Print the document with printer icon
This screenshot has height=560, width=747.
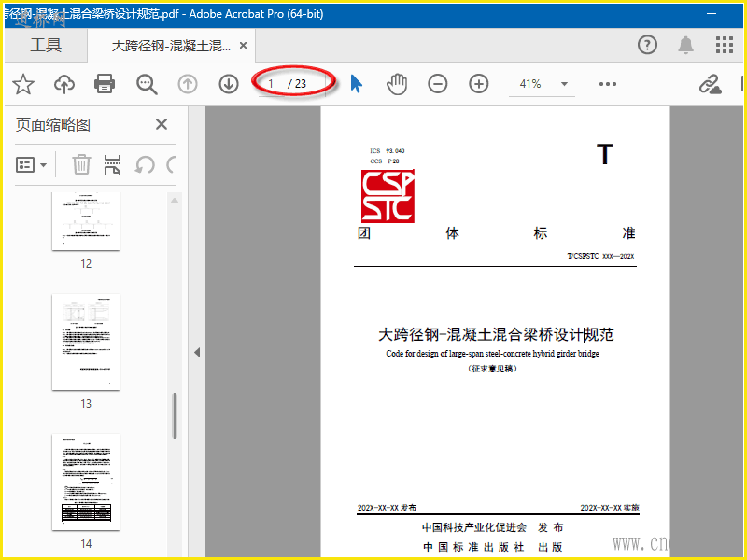[x=105, y=84]
